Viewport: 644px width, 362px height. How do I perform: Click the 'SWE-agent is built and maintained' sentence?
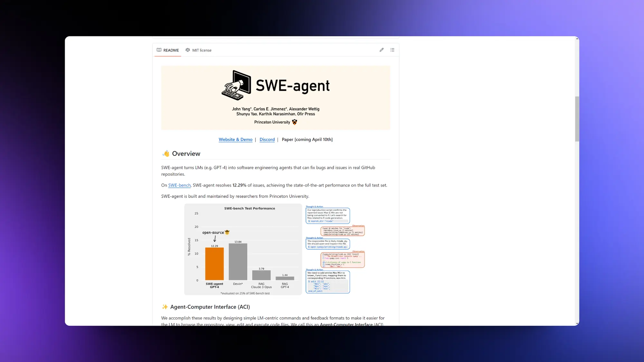tap(235, 196)
